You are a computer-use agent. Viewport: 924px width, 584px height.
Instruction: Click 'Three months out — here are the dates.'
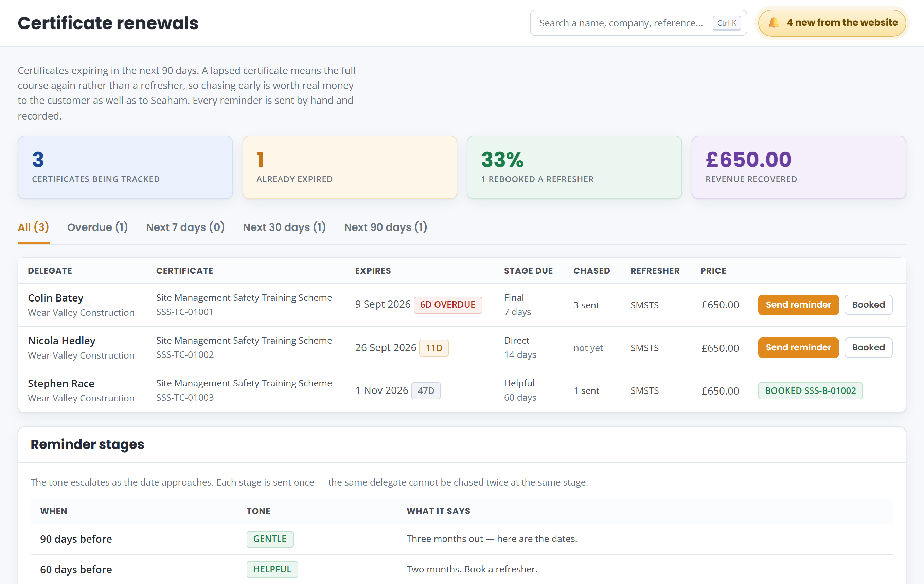point(492,539)
